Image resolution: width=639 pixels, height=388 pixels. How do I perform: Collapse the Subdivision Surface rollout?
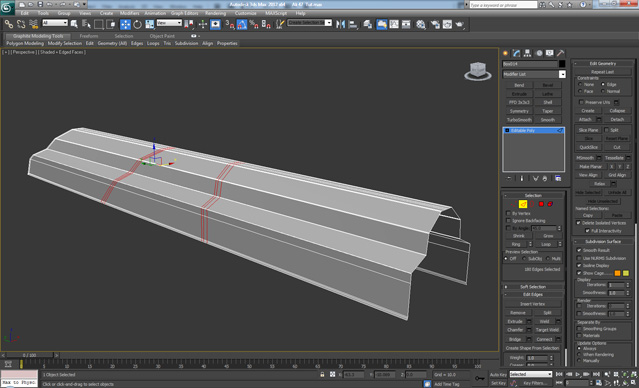pyautogui.click(x=603, y=242)
